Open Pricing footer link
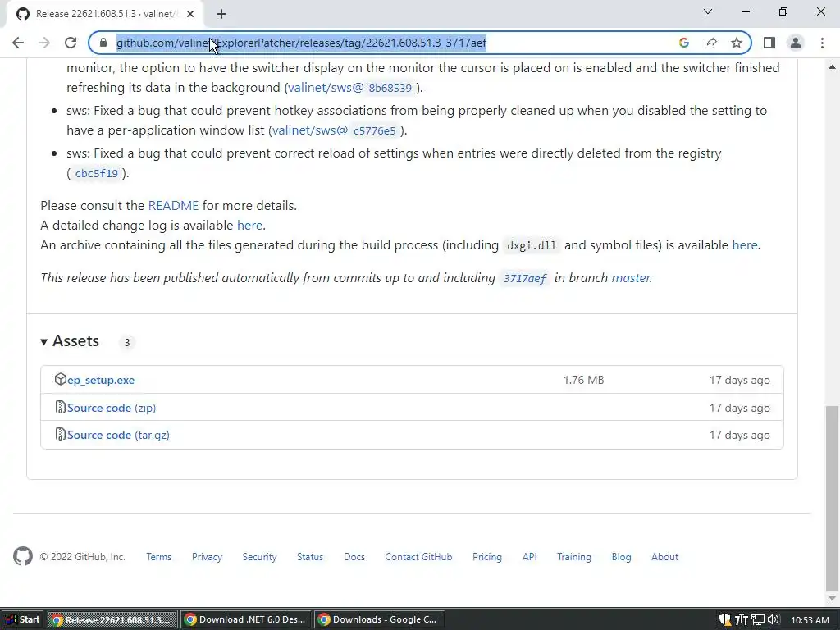 click(x=487, y=557)
